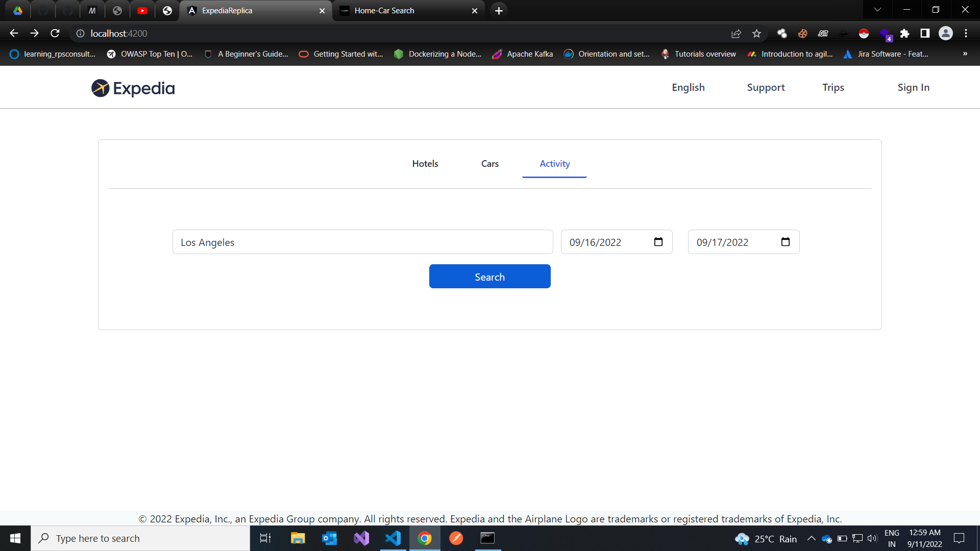Screen dimensions: 980x551
Task: Click the Los Angeles destination field
Action: (362, 242)
